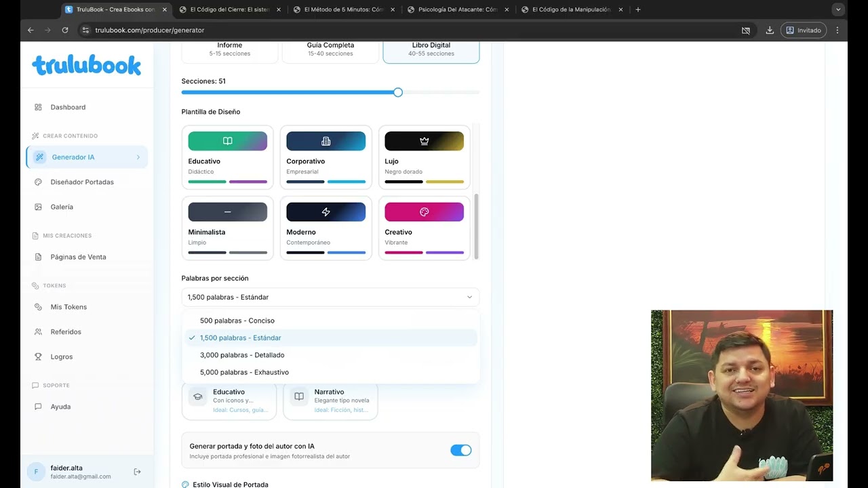Viewport: 868px width, 488px height.
Task: Select the TruluBook browser tab
Action: [x=115, y=9]
